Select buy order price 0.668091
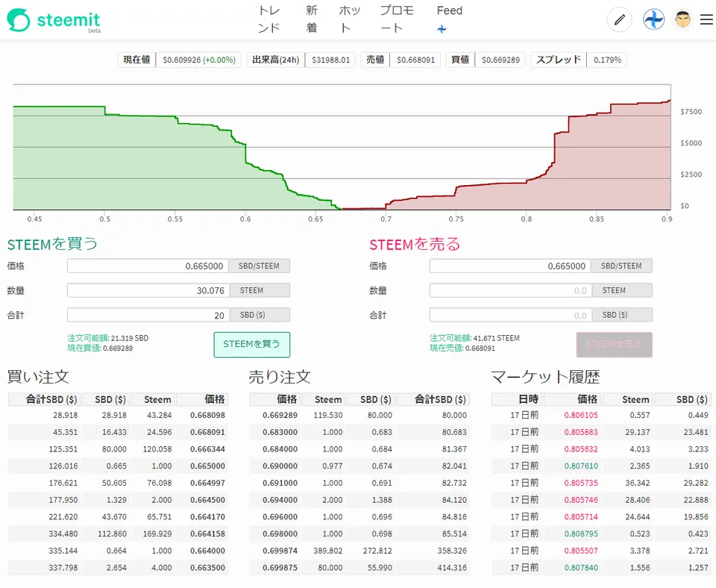The image size is (716, 588). pyautogui.click(x=207, y=432)
